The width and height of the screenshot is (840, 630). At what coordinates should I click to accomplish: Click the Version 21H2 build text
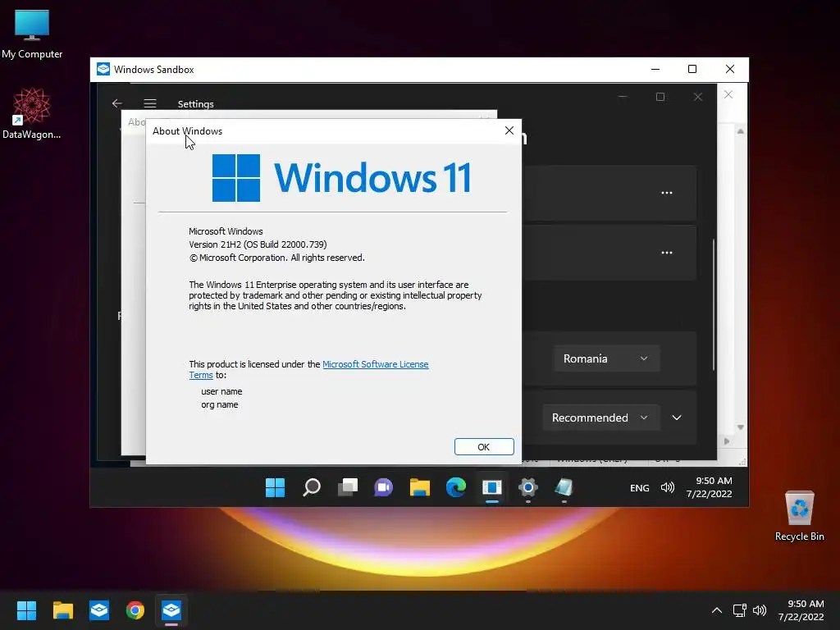click(258, 244)
